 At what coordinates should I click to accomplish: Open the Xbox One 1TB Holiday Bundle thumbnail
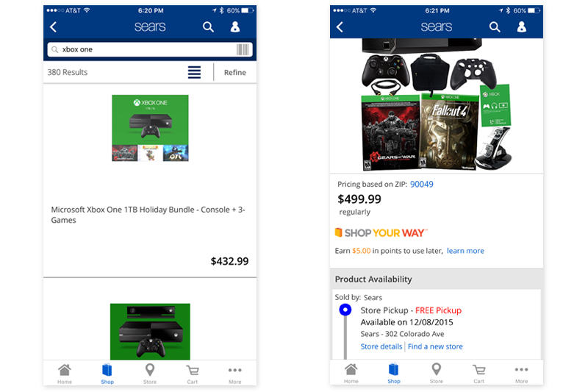click(x=150, y=128)
